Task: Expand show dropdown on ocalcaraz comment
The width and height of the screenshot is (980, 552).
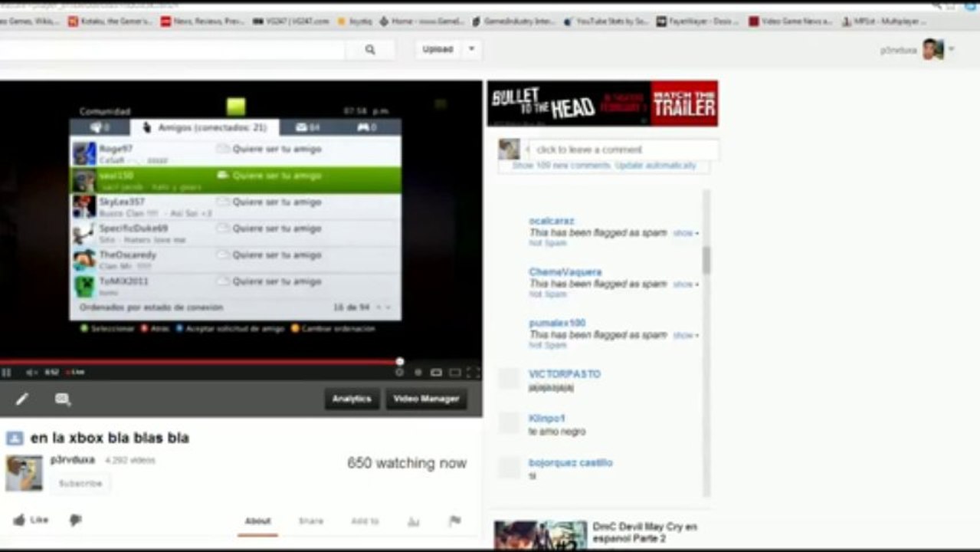Action: (x=686, y=233)
